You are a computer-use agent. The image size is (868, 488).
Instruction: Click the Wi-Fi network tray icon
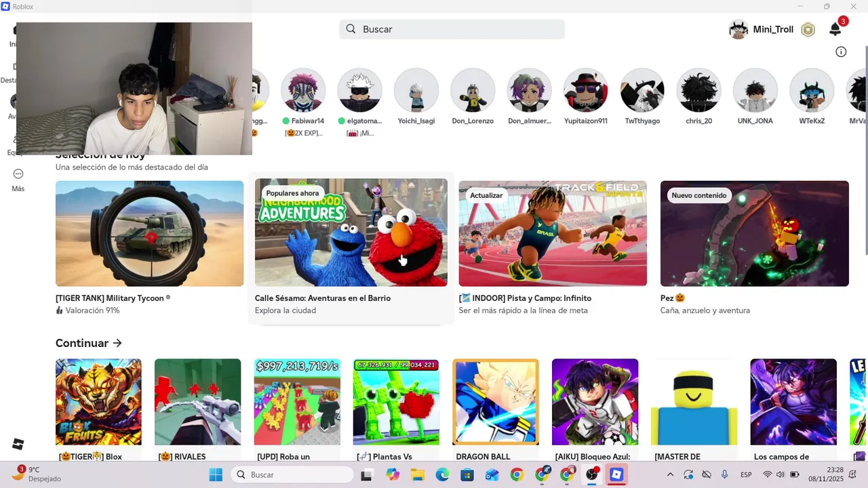(767, 474)
